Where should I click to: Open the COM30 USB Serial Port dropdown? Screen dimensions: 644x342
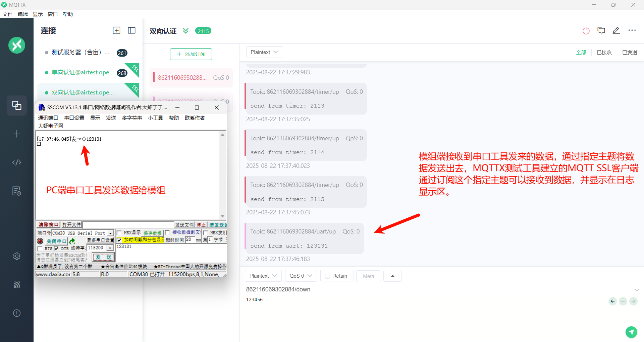110,233
